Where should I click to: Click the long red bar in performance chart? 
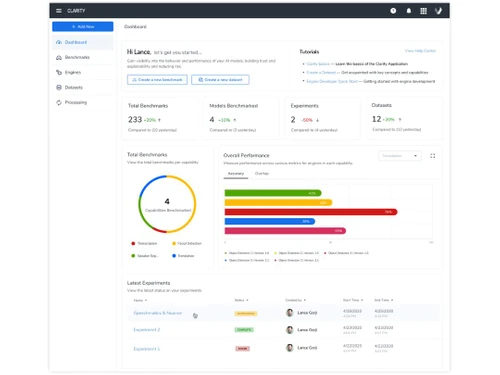pyautogui.click(x=311, y=212)
